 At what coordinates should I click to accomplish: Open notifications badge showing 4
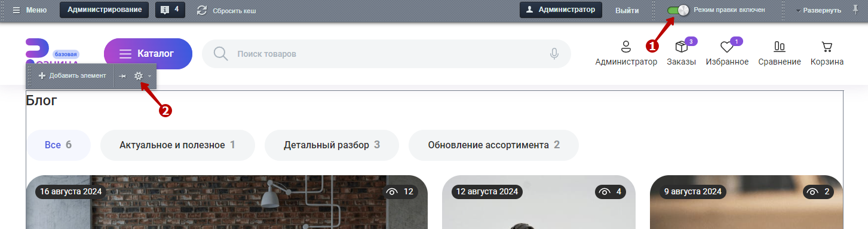[170, 10]
